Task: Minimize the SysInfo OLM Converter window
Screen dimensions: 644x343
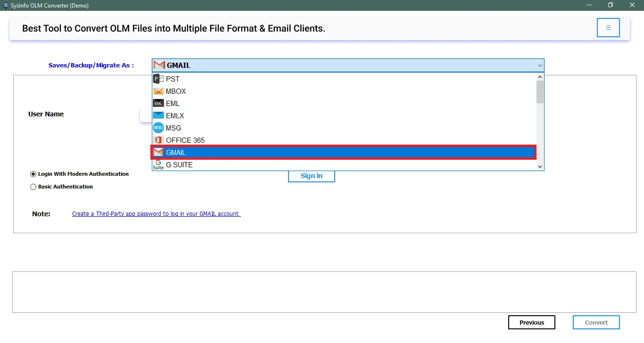Action: pos(589,5)
